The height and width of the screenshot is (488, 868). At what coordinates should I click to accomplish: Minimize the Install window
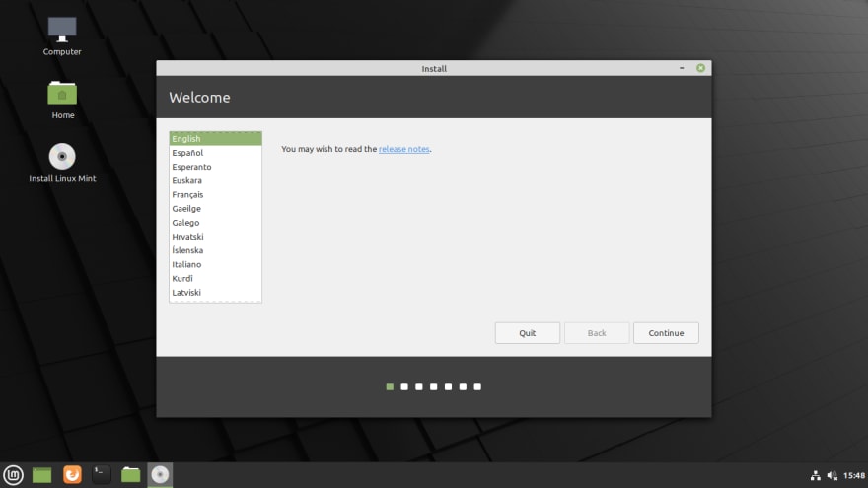click(x=682, y=68)
